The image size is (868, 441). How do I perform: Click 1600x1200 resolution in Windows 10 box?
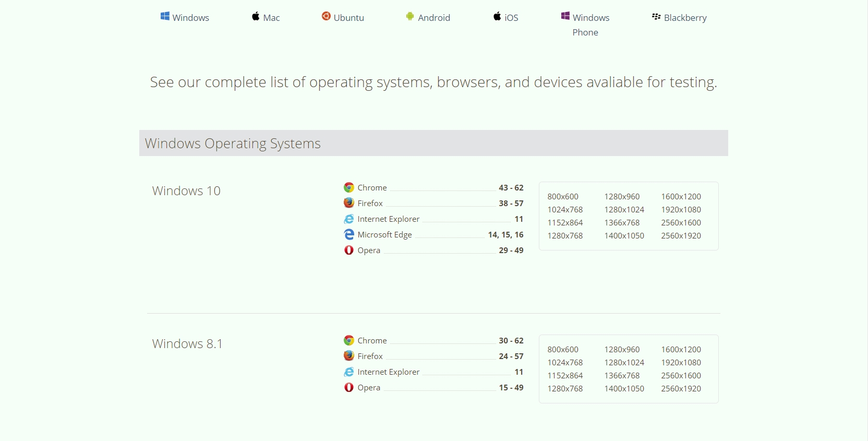[x=681, y=197]
